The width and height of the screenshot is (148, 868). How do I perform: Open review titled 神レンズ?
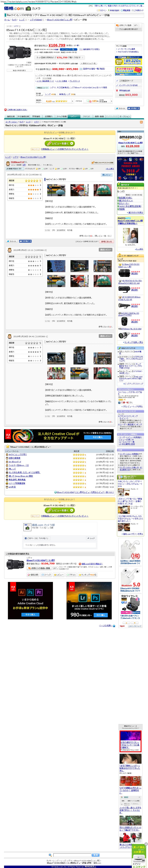[x=12, y=469]
